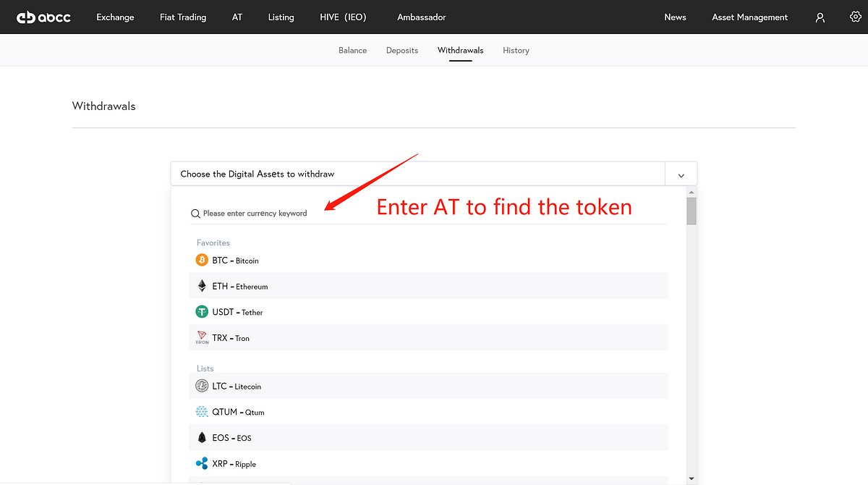Click the Ripple logo icon
868x485 pixels.
pyautogui.click(x=202, y=463)
